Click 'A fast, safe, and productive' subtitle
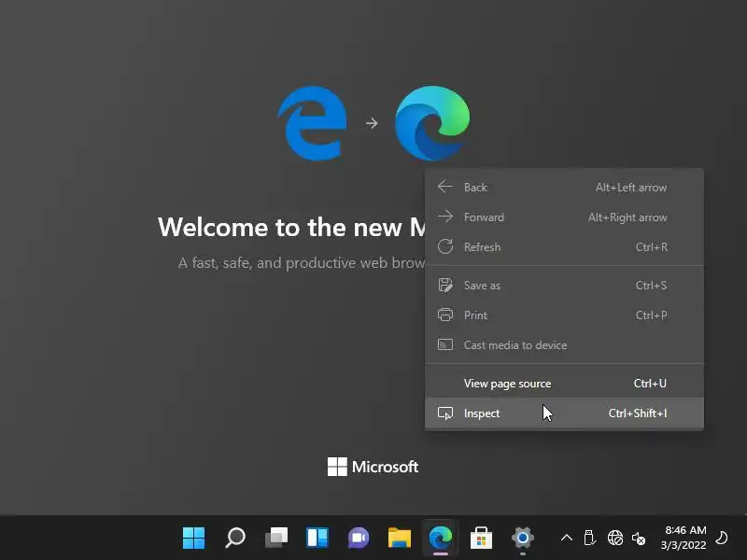The height and width of the screenshot is (560, 747). (301, 263)
